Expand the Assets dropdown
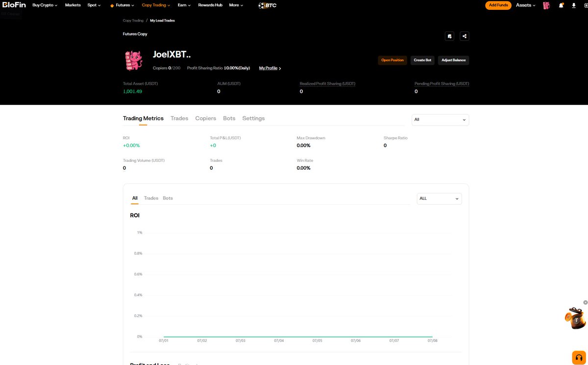The image size is (588, 365). (x=526, y=5)
